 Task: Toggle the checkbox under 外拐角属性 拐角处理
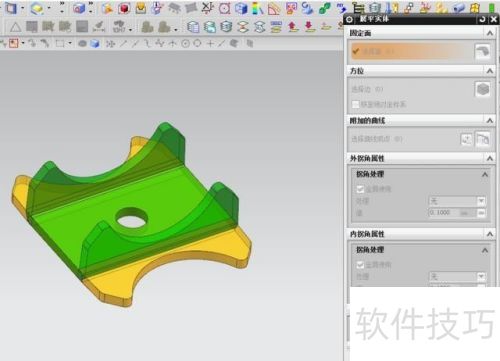[x=360, y=189]
